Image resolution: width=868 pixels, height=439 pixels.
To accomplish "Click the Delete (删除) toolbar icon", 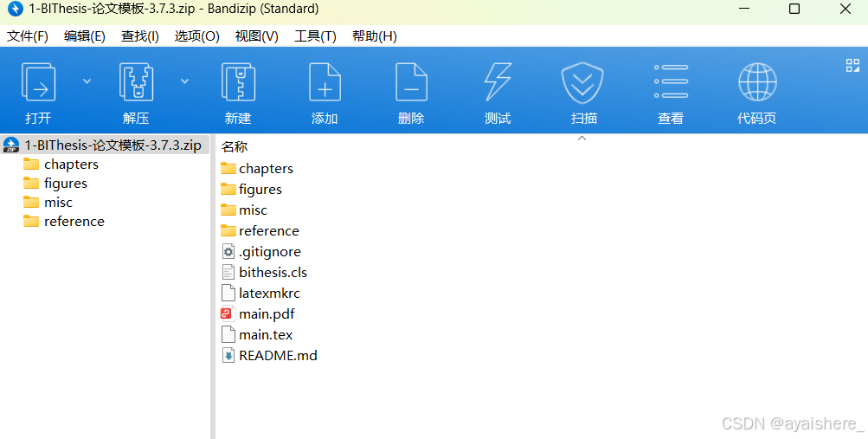I will [x=411, y=82].
